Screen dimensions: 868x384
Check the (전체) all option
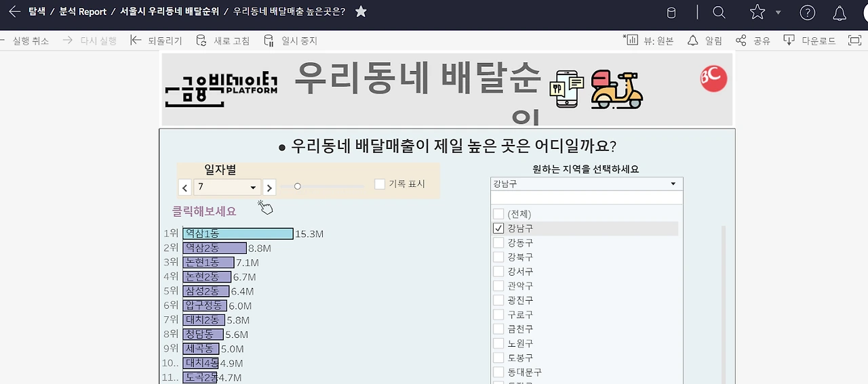(498, 214)
